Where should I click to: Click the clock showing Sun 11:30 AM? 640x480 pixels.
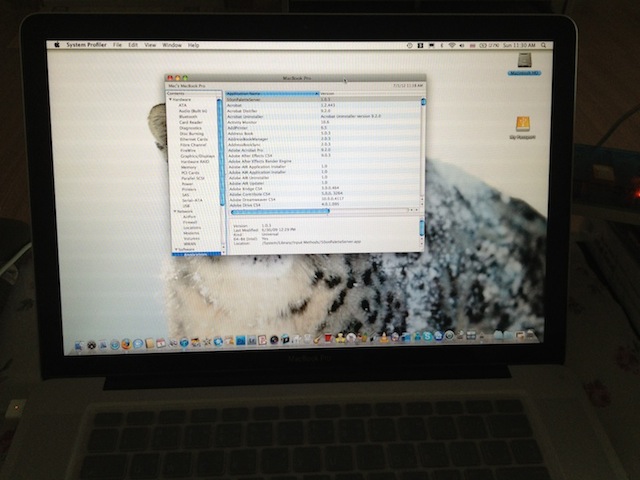pyautogui.click(x=519, y=46)
